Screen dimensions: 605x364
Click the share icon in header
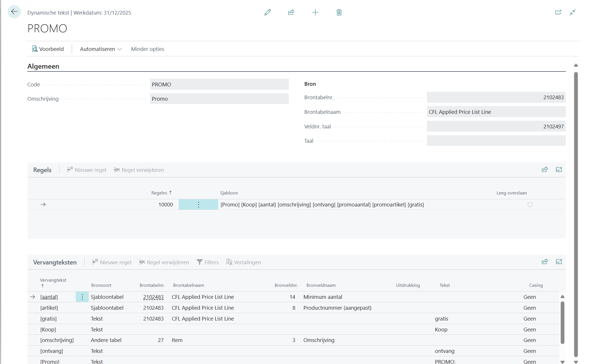(x=291, y=12)
